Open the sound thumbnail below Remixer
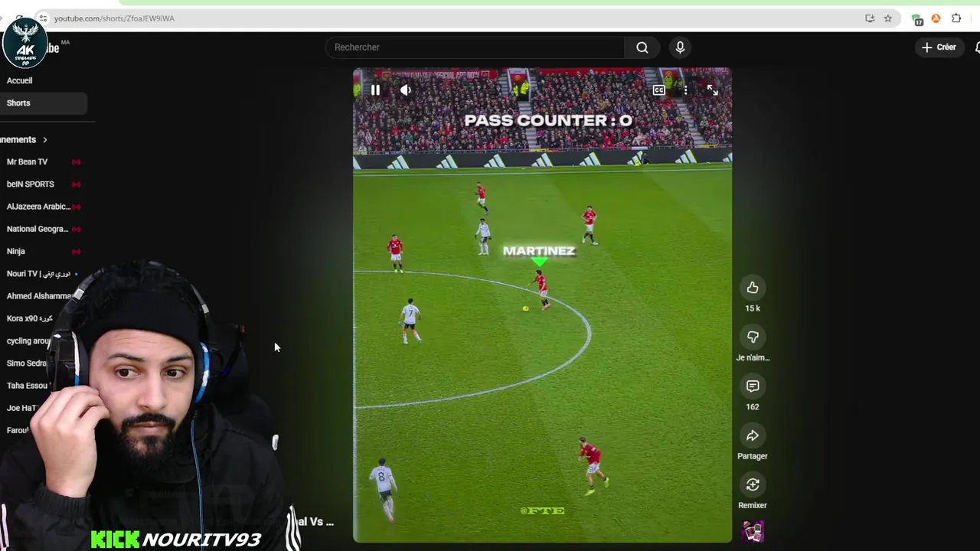The width and height of the screenshot is (980, 551). (753, 531)
